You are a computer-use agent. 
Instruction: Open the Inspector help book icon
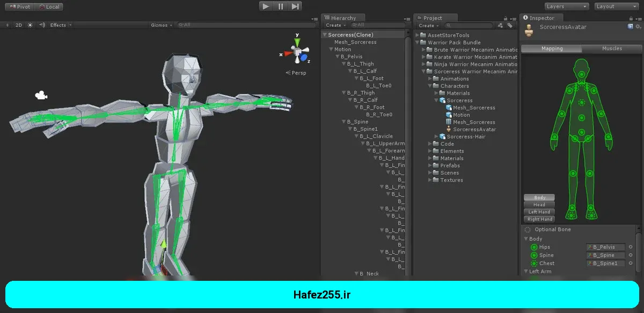[630, 26]
